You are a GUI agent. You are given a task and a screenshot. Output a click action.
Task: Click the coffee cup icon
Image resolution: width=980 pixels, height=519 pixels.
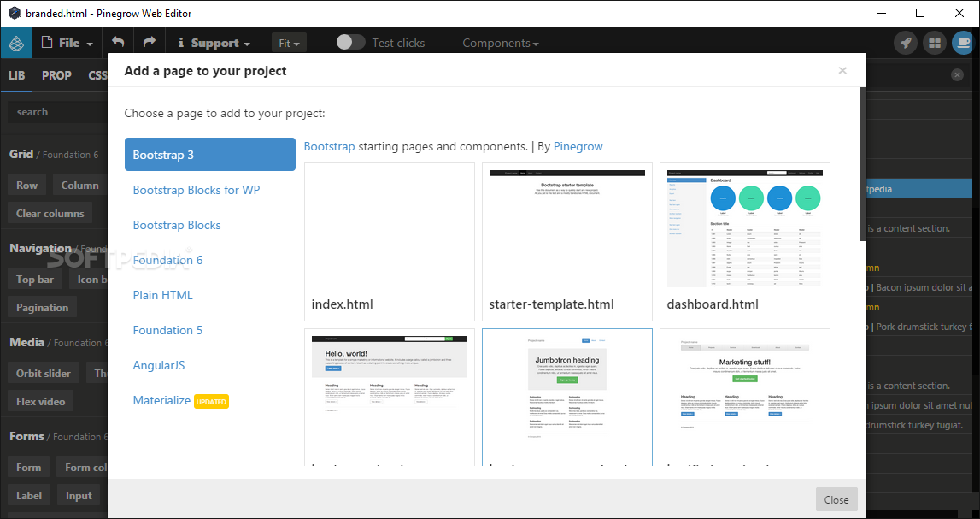tap(963, 43)
